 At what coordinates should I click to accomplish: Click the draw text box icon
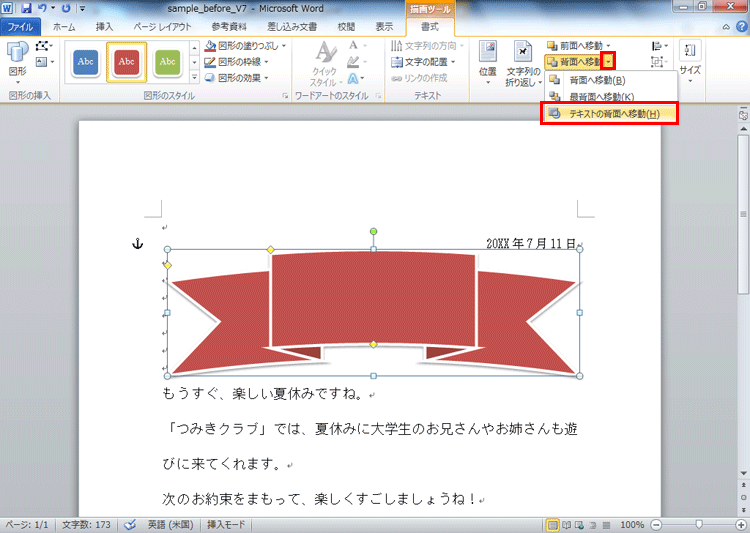[x=44, y=62]
